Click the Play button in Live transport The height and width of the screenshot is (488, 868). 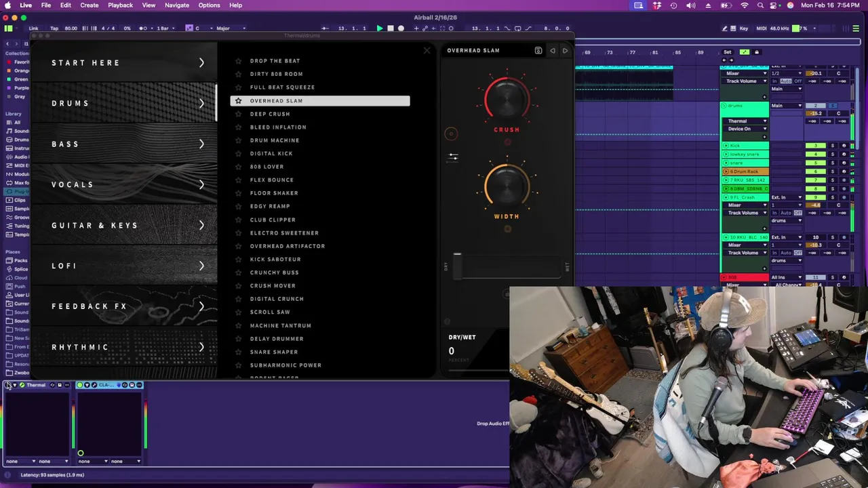click(x=380, y=28)
